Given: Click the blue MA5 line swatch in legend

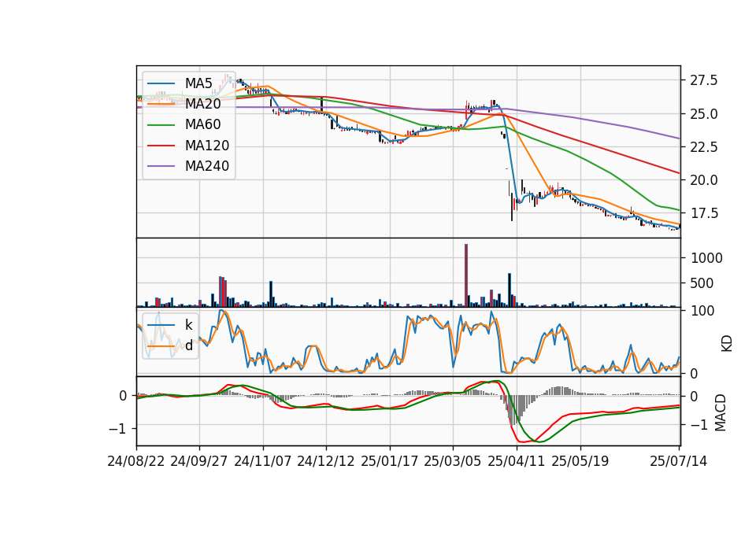Looking at the screenshot, I should (x=161, y=83).
